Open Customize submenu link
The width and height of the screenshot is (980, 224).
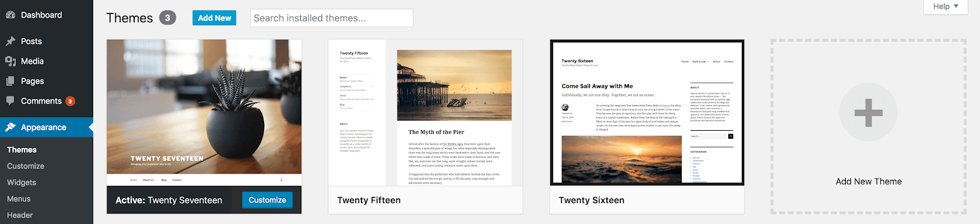click(26, 166)
